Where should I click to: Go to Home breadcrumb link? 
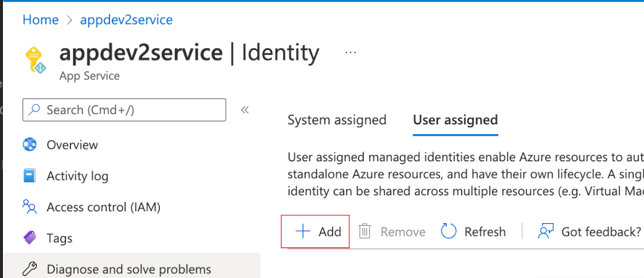click(39, 19)
